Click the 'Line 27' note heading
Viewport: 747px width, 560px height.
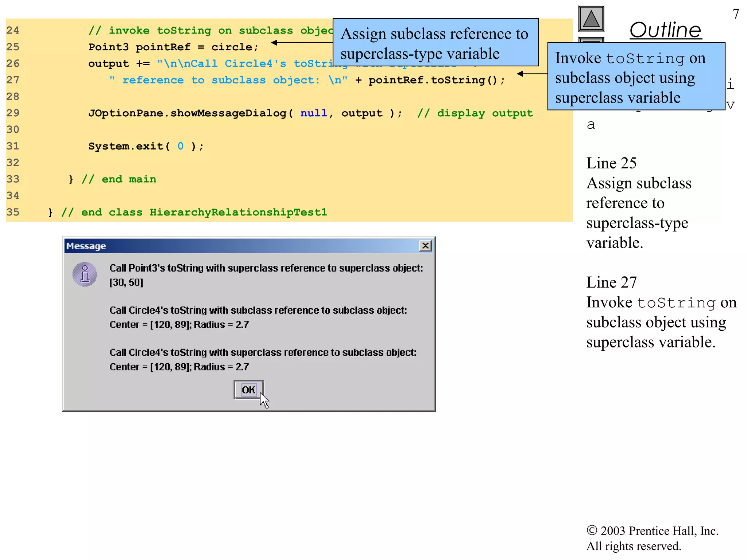coord(611,282)
